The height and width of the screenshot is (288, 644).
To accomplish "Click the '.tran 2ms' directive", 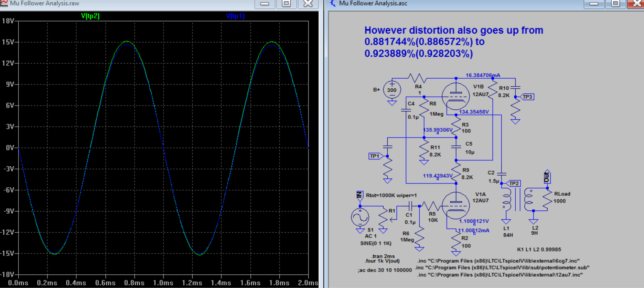I will pyautogui.click(x=383, y=256).
